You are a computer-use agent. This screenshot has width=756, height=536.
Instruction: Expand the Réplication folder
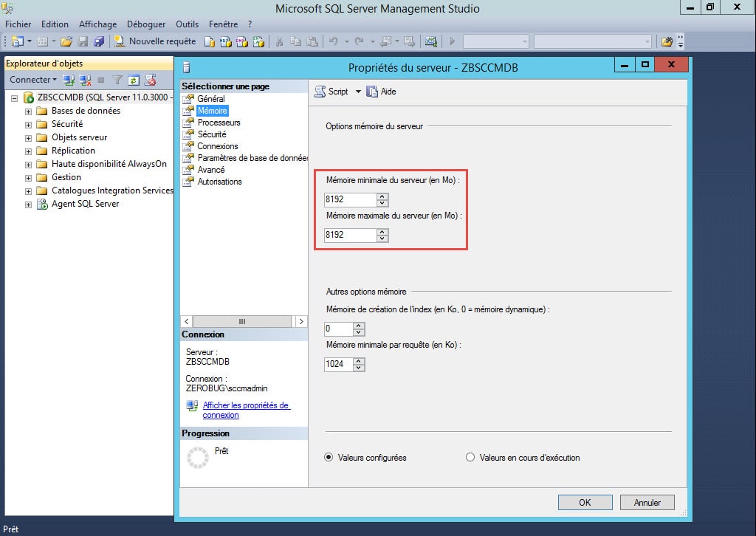pyautogui.click(x=28, y=151)
